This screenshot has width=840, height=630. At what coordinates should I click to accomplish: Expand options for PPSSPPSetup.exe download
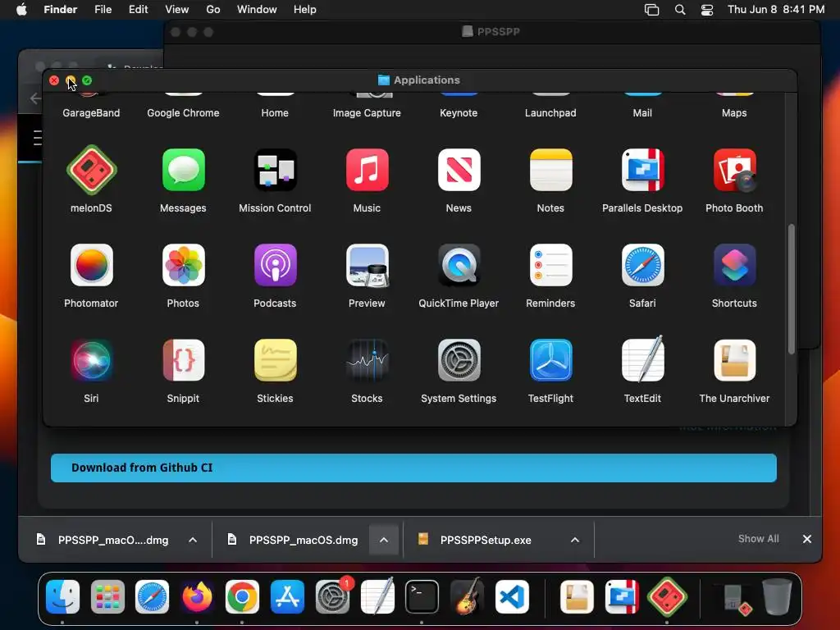(575, 540)
